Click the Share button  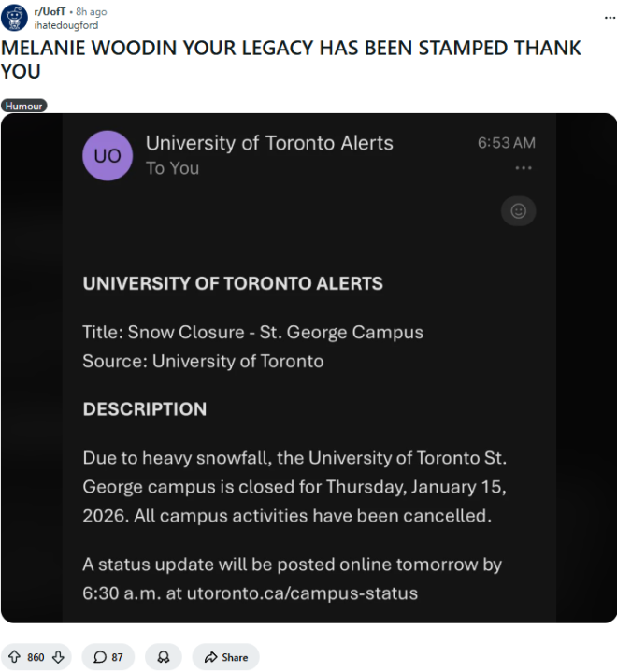[225, 657]
